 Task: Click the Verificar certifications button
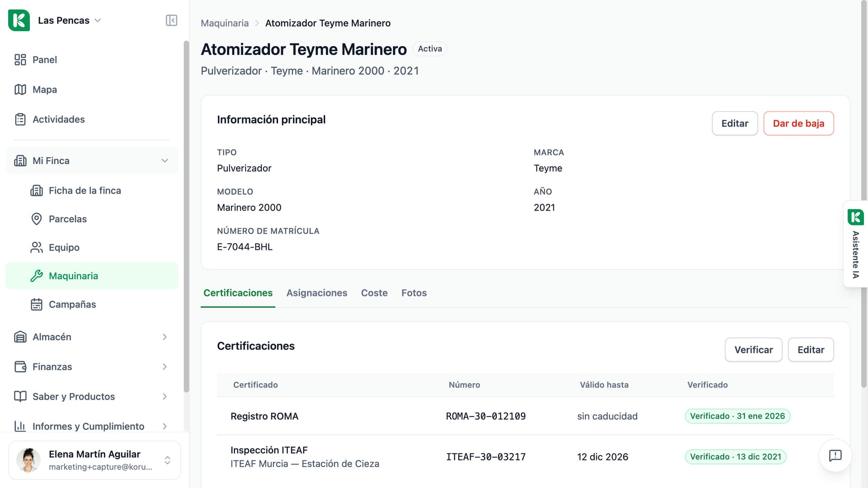coord(754,350)
